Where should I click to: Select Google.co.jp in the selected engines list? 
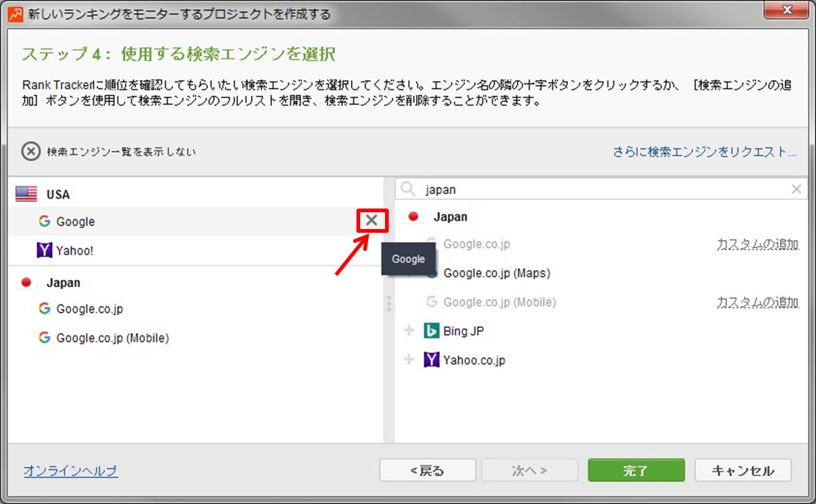click(x=196, y=308)
